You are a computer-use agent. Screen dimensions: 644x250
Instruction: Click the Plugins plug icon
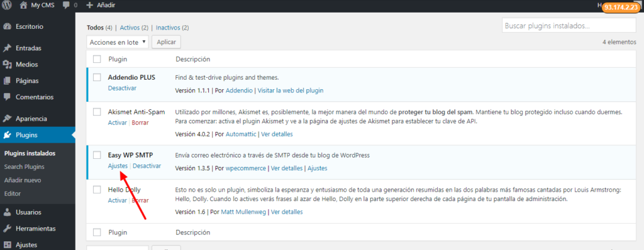(7, 135)
